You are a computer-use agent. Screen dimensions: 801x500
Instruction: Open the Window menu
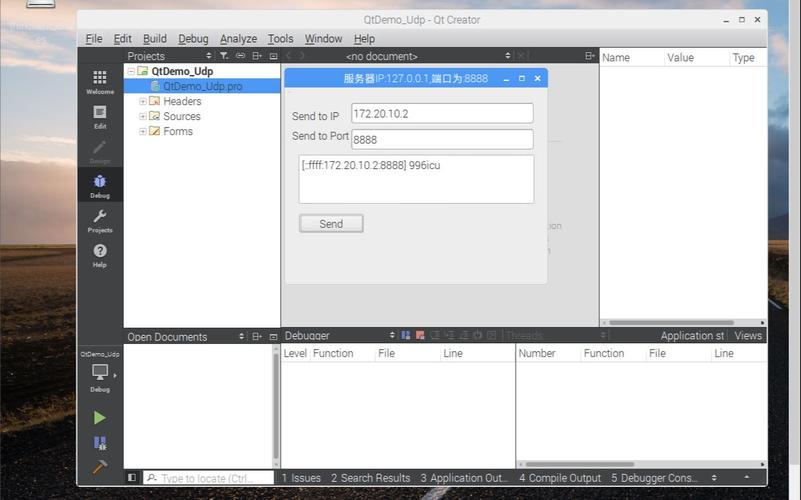tap(323, 39)
